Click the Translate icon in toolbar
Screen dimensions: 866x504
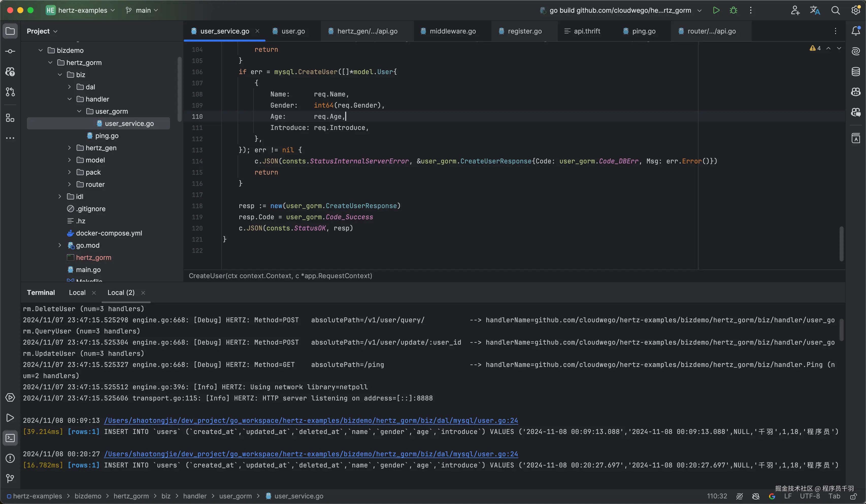click(815, 10)
